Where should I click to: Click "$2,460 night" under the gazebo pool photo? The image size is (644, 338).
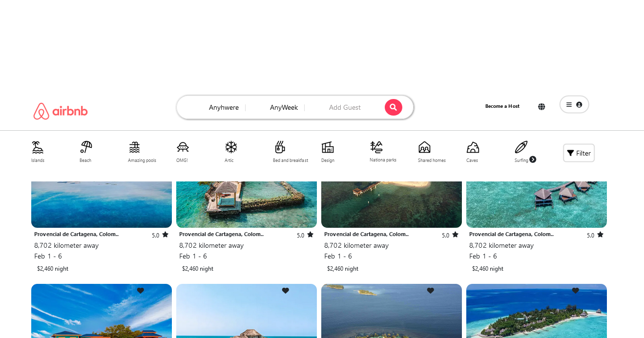coord(198,269)
